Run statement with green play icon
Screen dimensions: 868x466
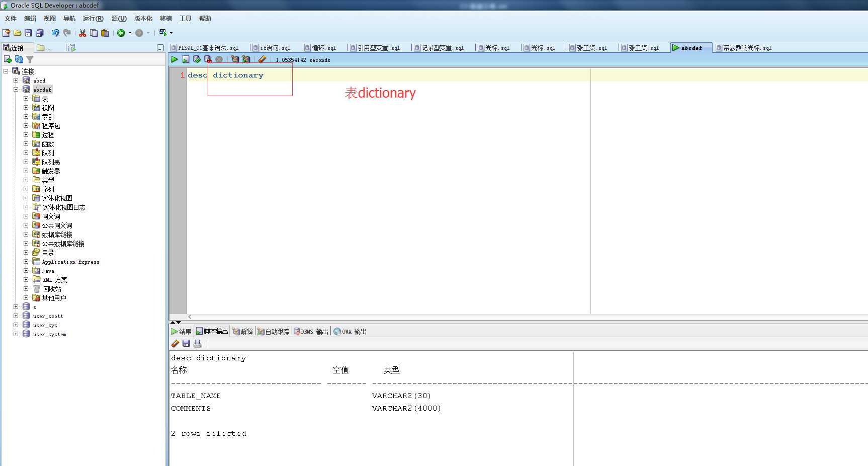point(174,59)
